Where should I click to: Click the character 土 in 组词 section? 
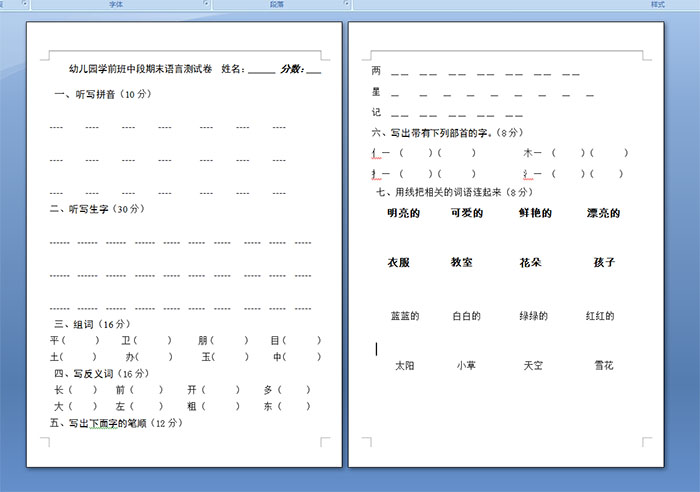[54, 357]
